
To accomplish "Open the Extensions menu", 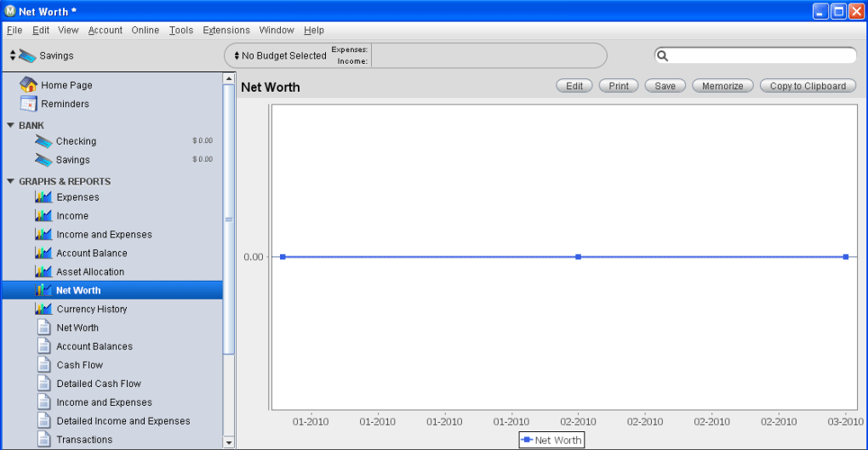I will tap(226, 30).
